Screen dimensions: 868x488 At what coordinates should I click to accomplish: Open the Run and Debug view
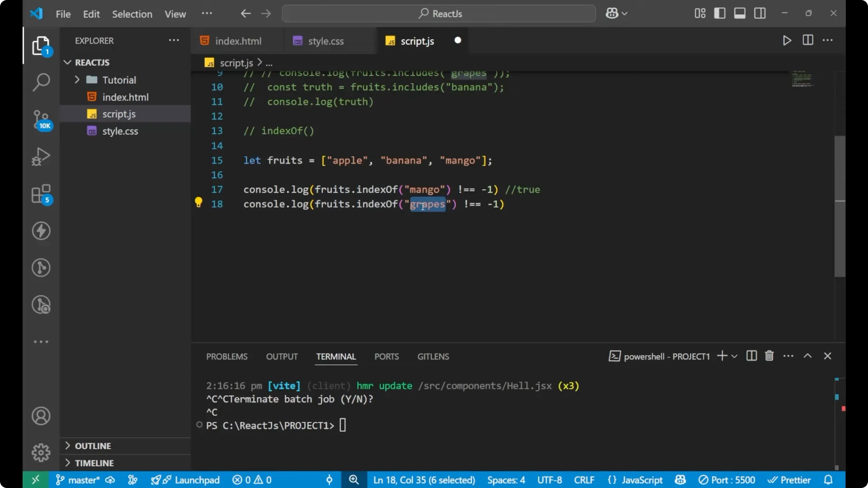(x=41, y=156)
